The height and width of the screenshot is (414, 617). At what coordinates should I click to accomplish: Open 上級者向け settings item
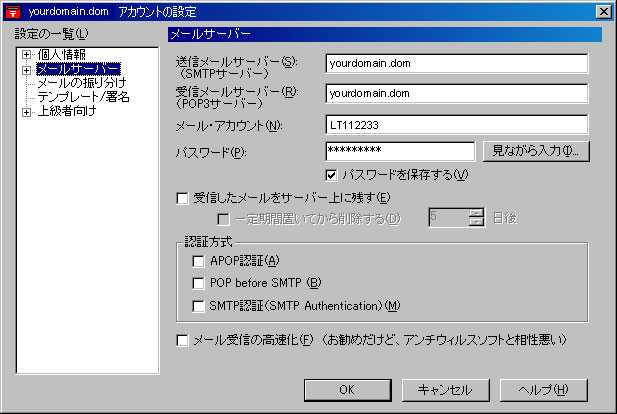tap(67, 111)
